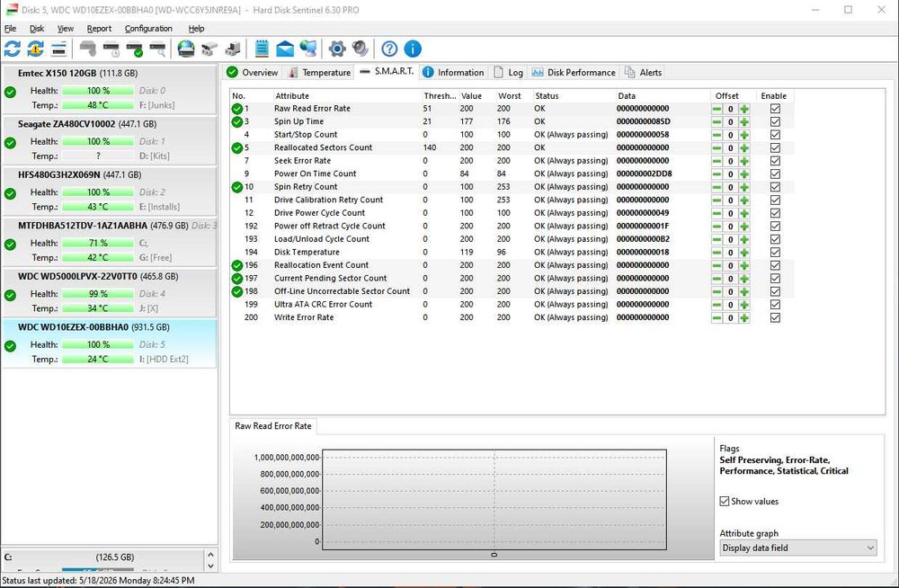Click minus offset for Spin Up Time
Image resolution: width=899 pixels, height=588 pixels.
[x=717, y=121]
